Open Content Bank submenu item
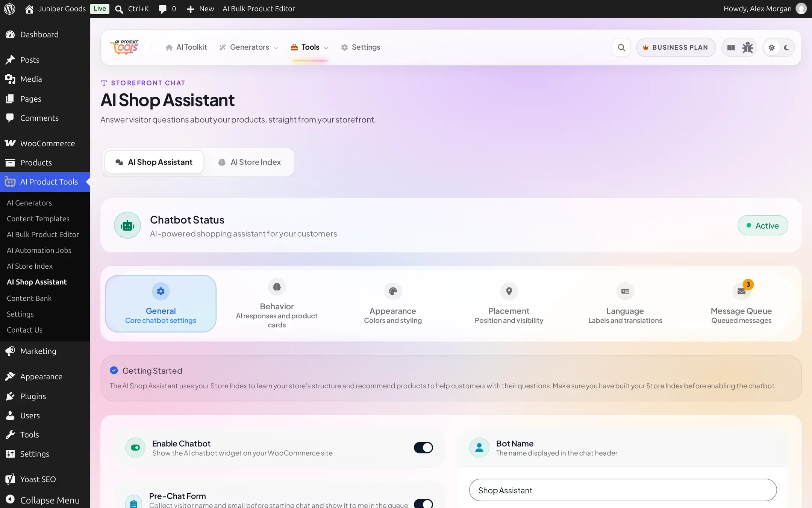This screenshot has width=812, height=508. coord(29,298)
